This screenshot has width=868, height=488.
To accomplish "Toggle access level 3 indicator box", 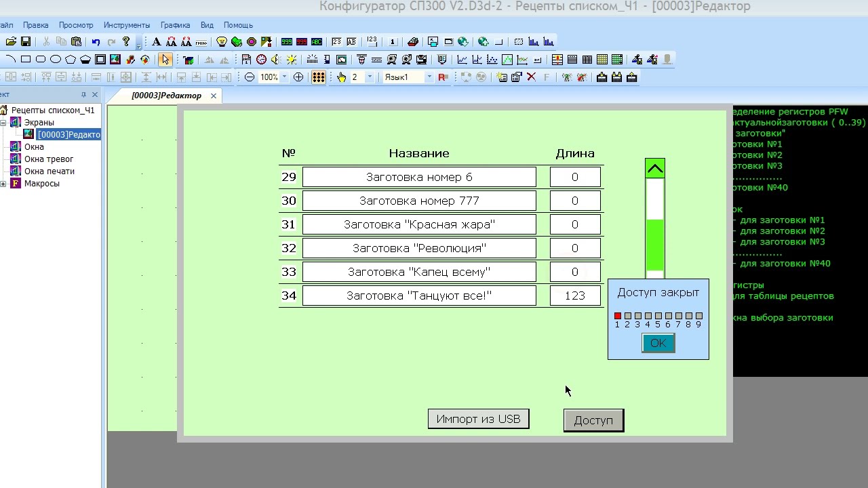I will pos(638,316).
